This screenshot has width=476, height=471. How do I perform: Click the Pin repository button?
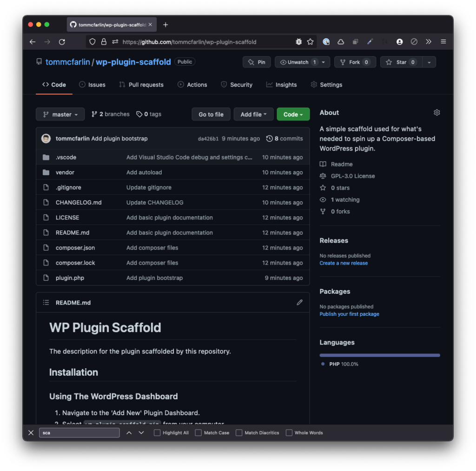[257, 62]
